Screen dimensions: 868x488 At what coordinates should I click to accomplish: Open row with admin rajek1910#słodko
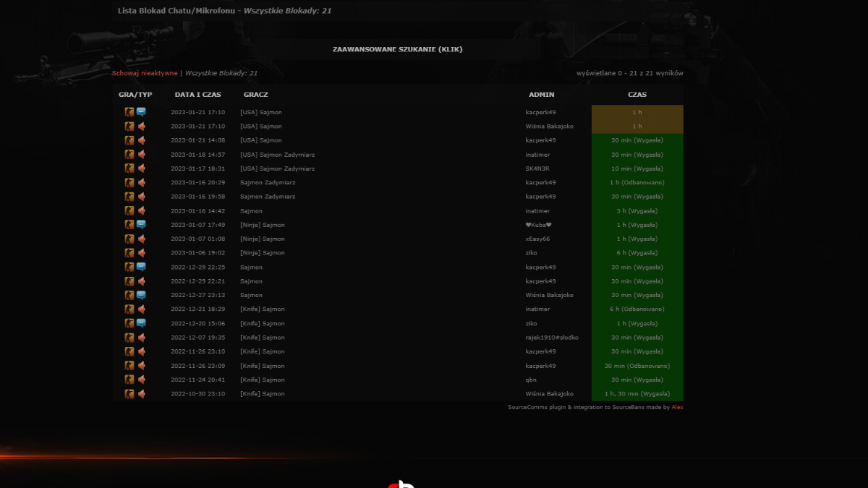pos(398,338)
